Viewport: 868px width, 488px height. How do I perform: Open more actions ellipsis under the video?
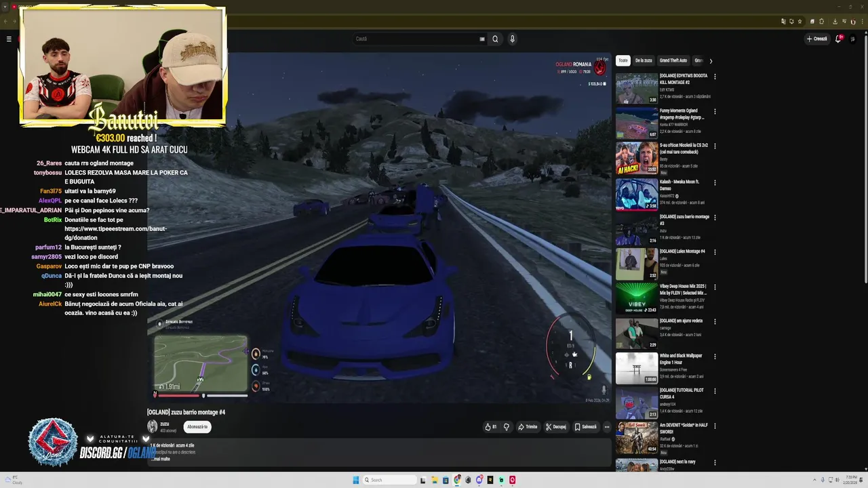607,427
